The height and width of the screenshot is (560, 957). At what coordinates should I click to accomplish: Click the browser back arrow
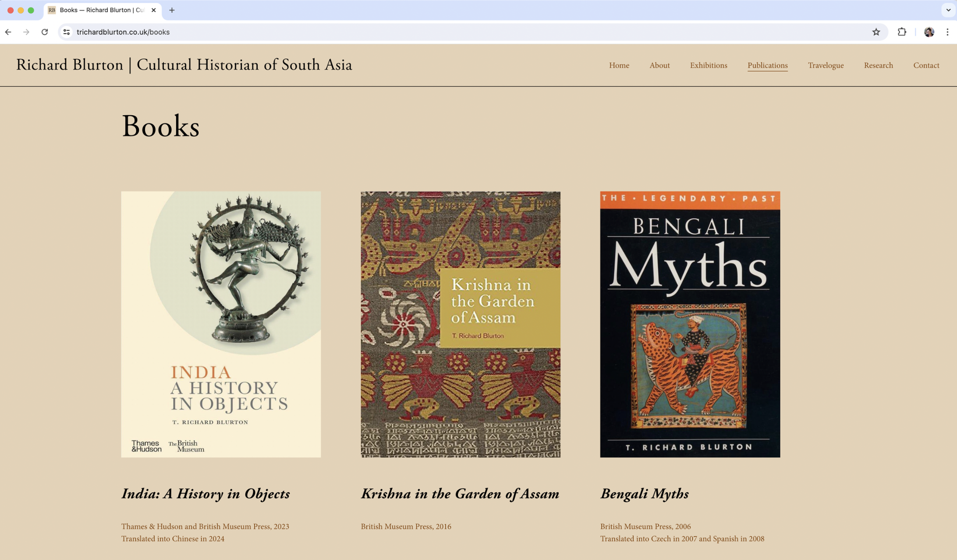click(x=8, y=32)
